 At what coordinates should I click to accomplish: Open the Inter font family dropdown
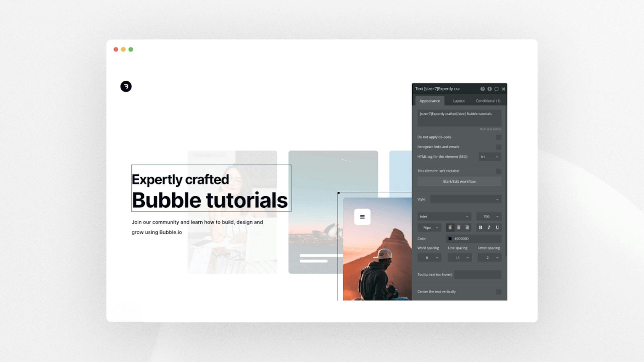coord(445,217)
